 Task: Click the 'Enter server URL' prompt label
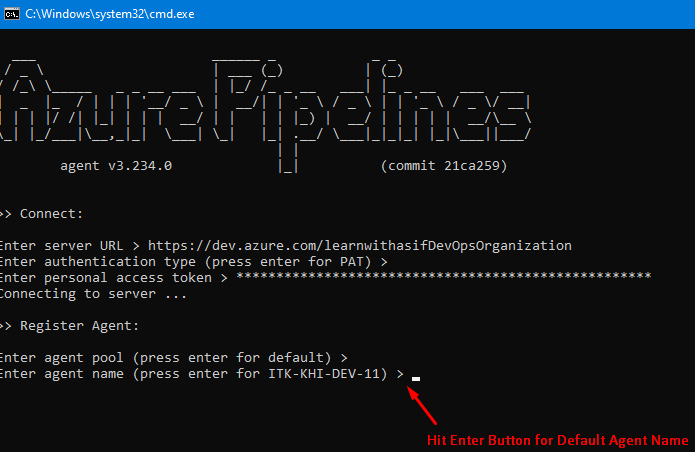tap(60, 245)
